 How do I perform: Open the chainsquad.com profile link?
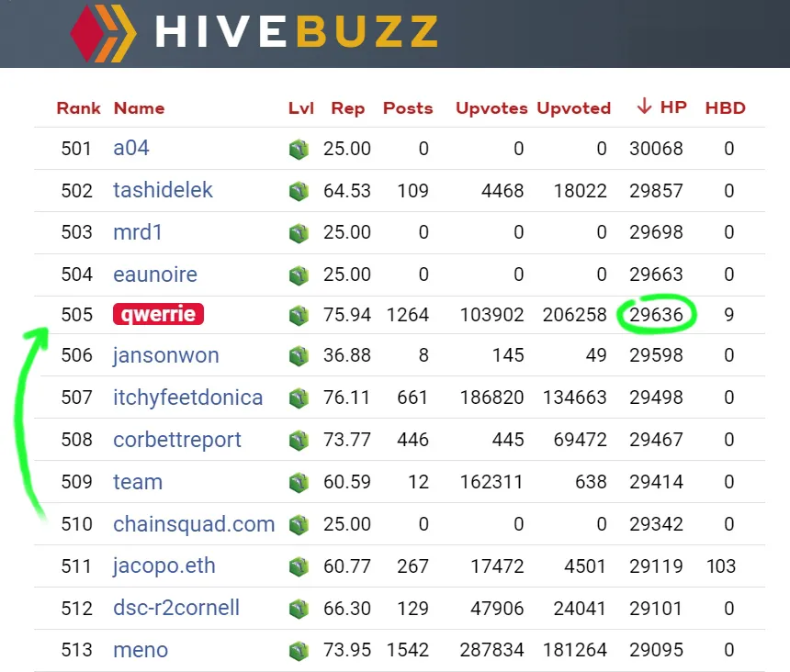tap(194, 524)
